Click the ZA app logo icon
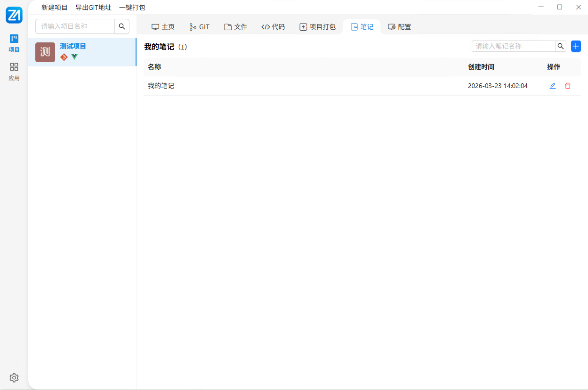 (14, 15)
